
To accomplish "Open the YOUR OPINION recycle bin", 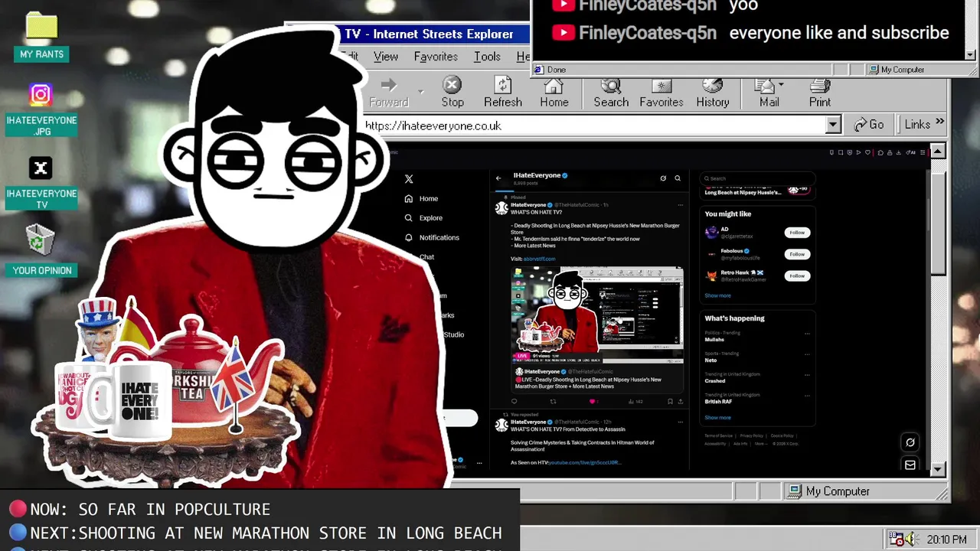I will [41, 250].
